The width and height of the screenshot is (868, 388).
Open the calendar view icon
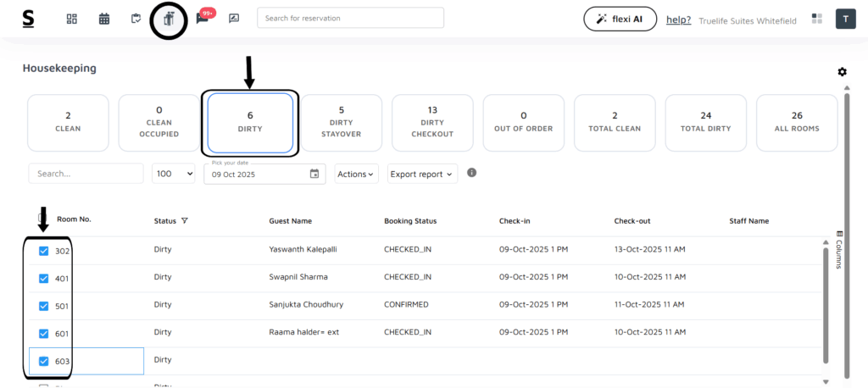pyautogui.click(x=104, y=19)
